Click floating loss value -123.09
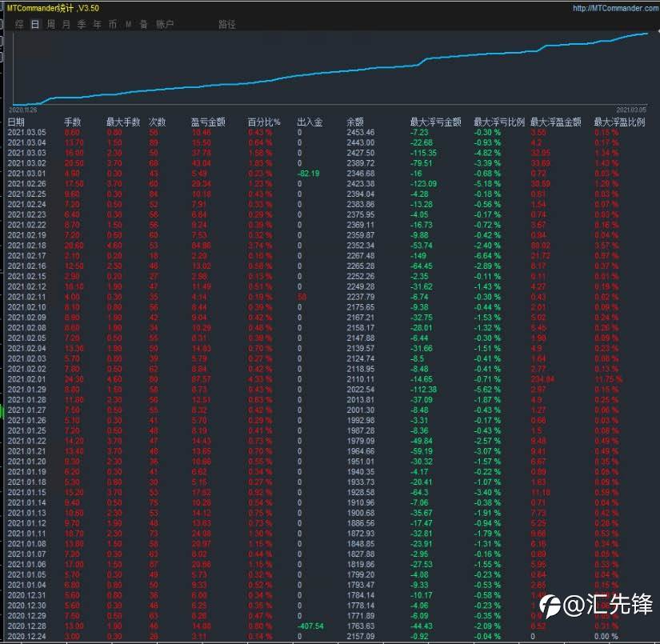 tap(423, 183)
